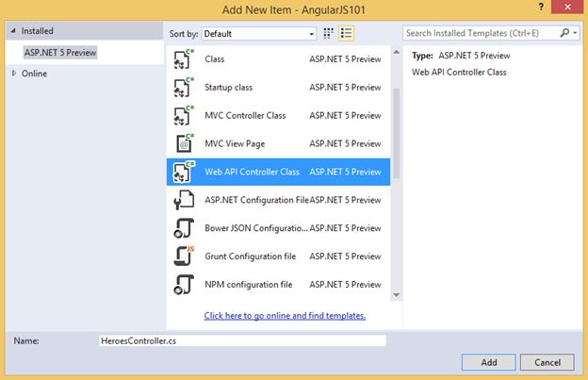Screen dimensions: 588x380
Task: Select the MVC Controller Class name
Action: click(x=245, y=116)
